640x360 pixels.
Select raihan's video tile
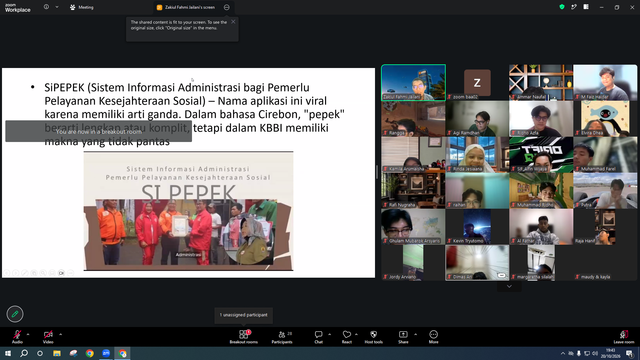click(x=477, y=190)
